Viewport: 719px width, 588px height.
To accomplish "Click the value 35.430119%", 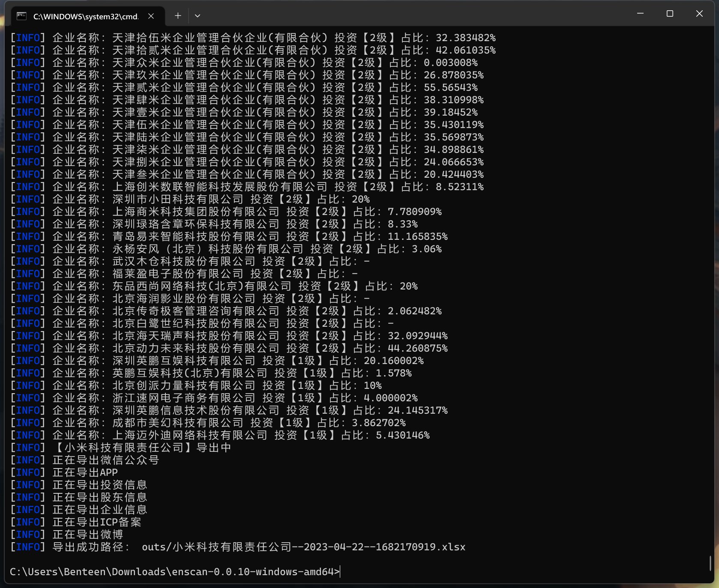I will 454,125.
